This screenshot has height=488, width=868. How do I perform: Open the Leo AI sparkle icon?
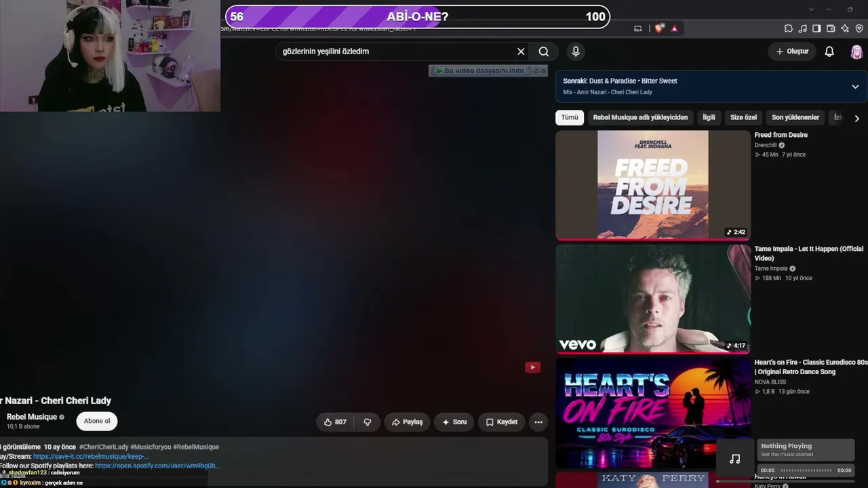845,28
